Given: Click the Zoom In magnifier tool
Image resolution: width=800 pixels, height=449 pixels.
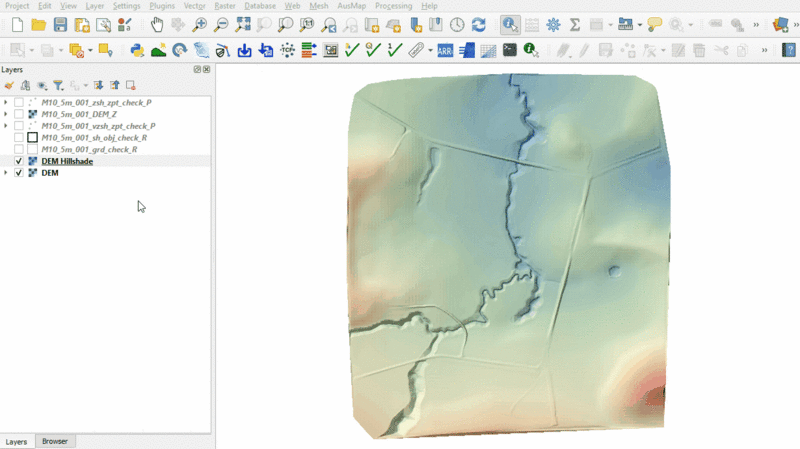Looking at the screenshot, I should [200, 24].
